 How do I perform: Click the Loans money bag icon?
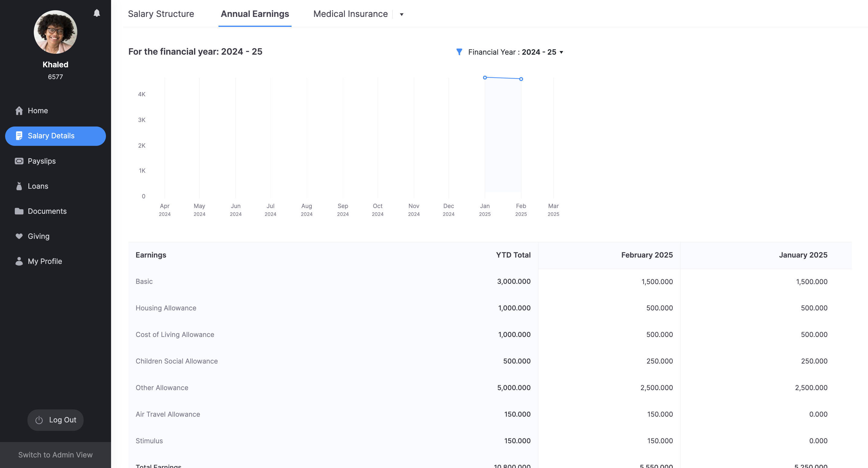(19, 186)
